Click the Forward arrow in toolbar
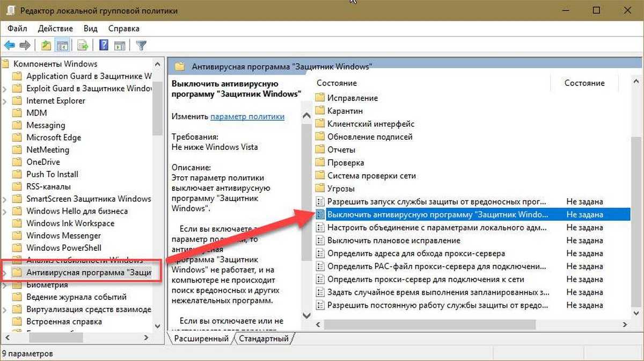Image resolution: width=644 pixels, height=361 pixels. (x=25, y=45)
